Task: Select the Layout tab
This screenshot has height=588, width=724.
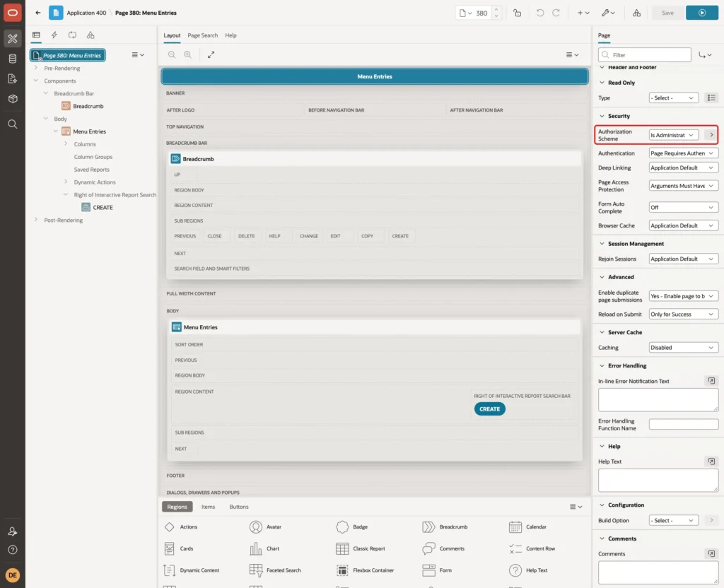Action: [x=172, y=35]
